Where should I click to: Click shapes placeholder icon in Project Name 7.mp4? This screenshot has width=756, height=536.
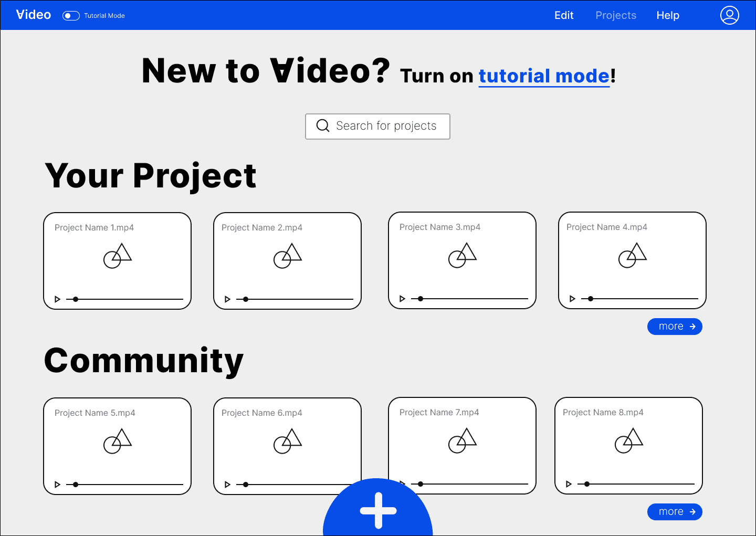pos(463,440)
